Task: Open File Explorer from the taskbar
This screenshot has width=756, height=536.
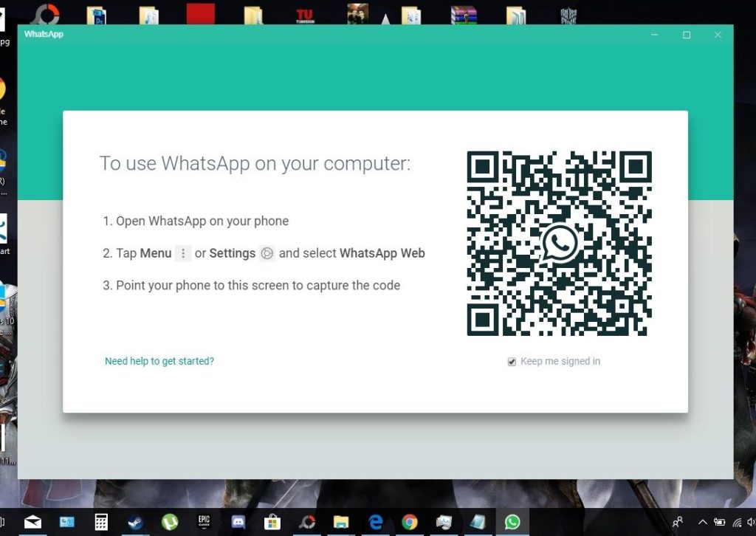Action: (x=341, y=522)
